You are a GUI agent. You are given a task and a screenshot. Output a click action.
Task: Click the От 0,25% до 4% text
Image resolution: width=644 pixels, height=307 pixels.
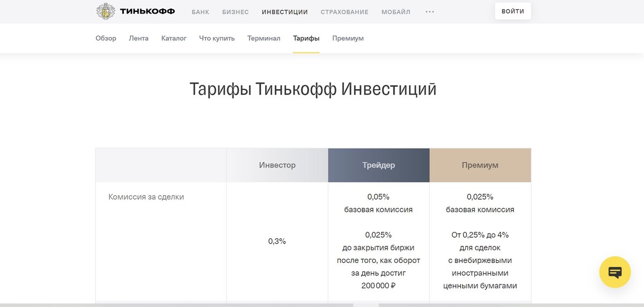point(480,235)
